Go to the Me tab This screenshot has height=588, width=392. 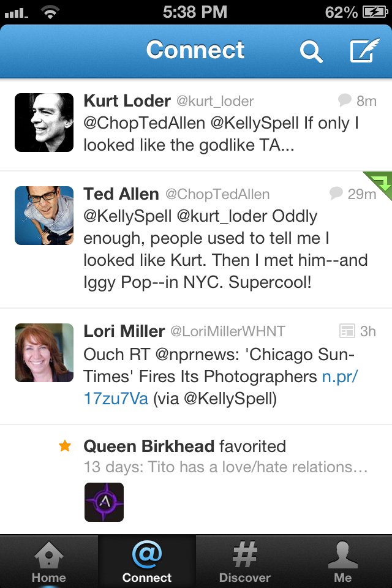tap(343, 561)
